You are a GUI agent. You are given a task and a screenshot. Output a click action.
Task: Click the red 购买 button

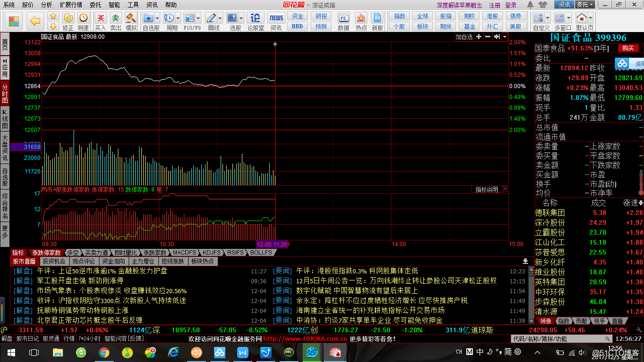pos(628,48)
